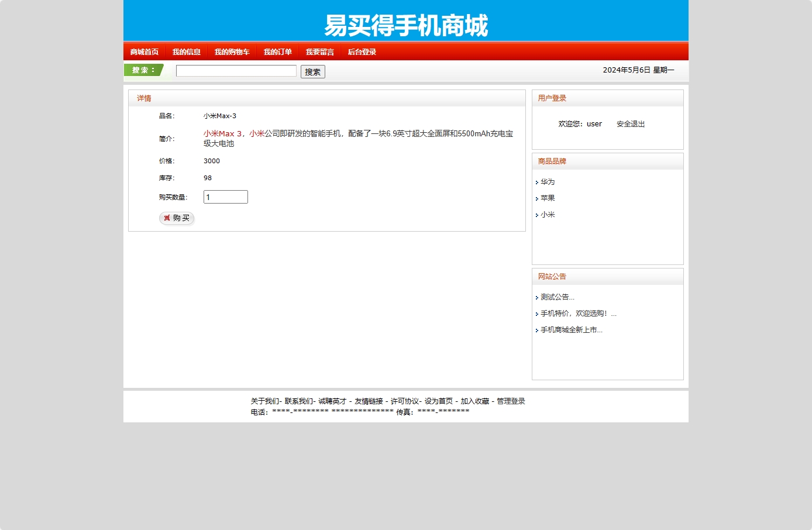Open 我的信息 page
Image resolution: width=812 pixels, height=530 pixels.
pos(187,51)
